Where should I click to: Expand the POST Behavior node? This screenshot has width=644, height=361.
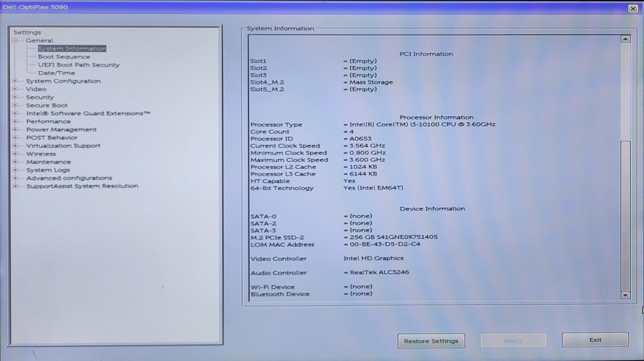(x=15, y=138)
